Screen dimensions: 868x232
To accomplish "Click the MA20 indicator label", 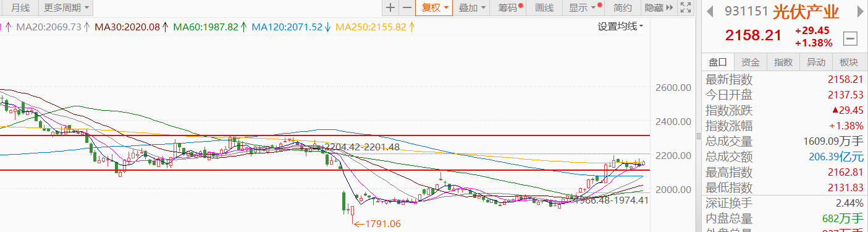I will coord(48,27).
